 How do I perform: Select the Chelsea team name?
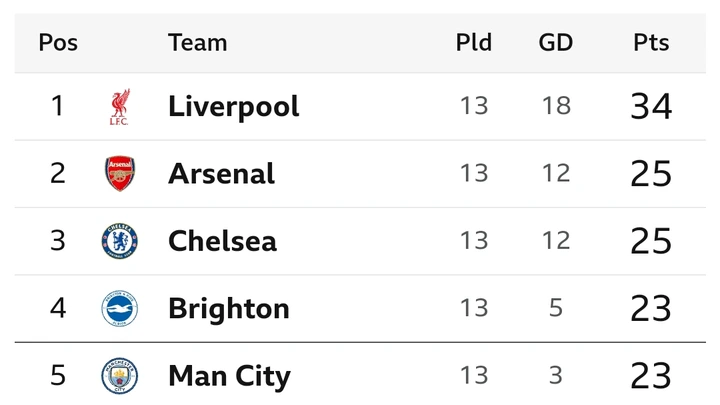222,241
